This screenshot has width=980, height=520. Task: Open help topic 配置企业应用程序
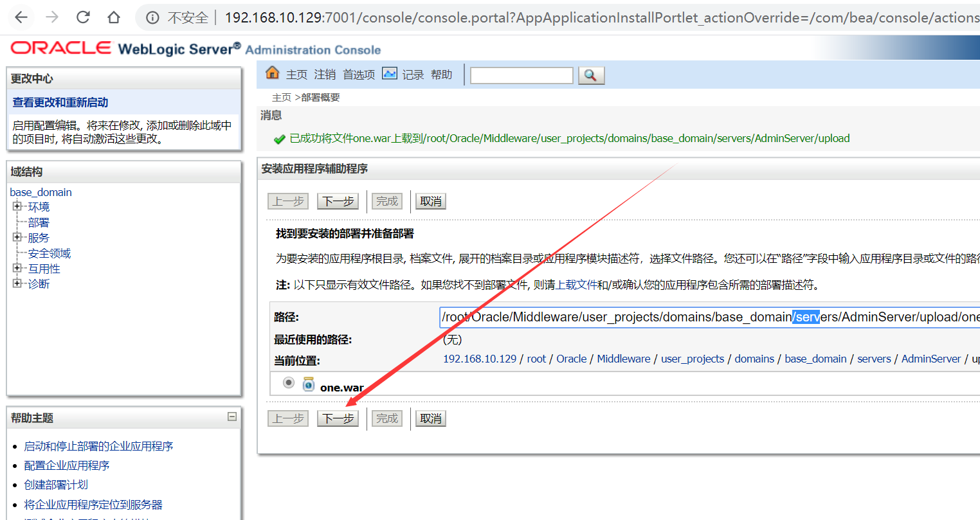[x=67, y=465]
